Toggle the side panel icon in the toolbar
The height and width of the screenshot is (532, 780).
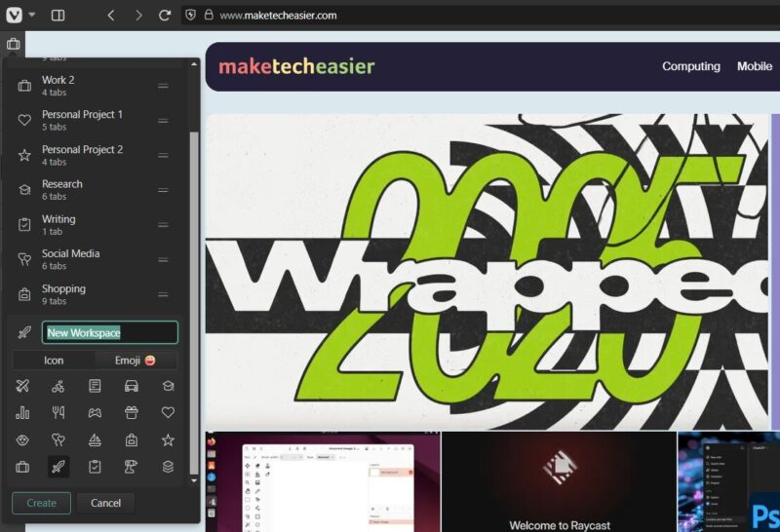tap(58, 16)
